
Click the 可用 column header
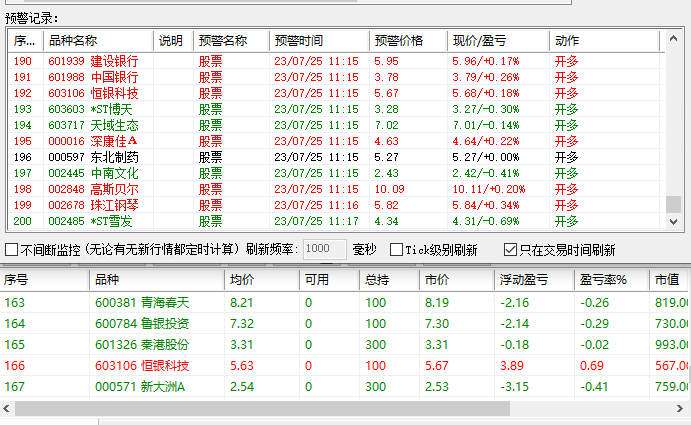(x=329, y=280)
